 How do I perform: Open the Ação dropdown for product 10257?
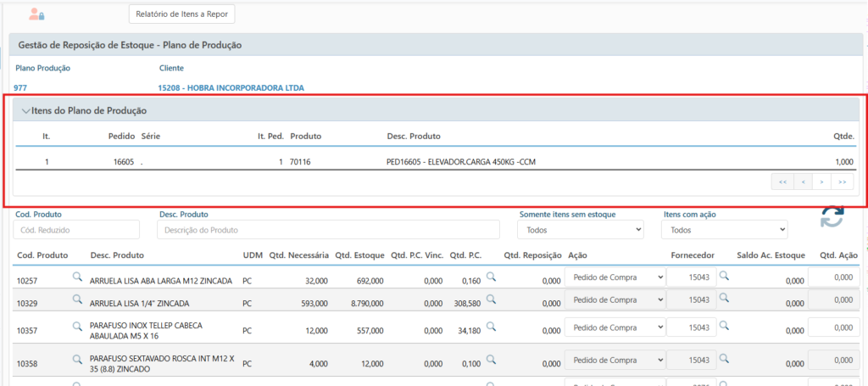click(x=615, y=277)
